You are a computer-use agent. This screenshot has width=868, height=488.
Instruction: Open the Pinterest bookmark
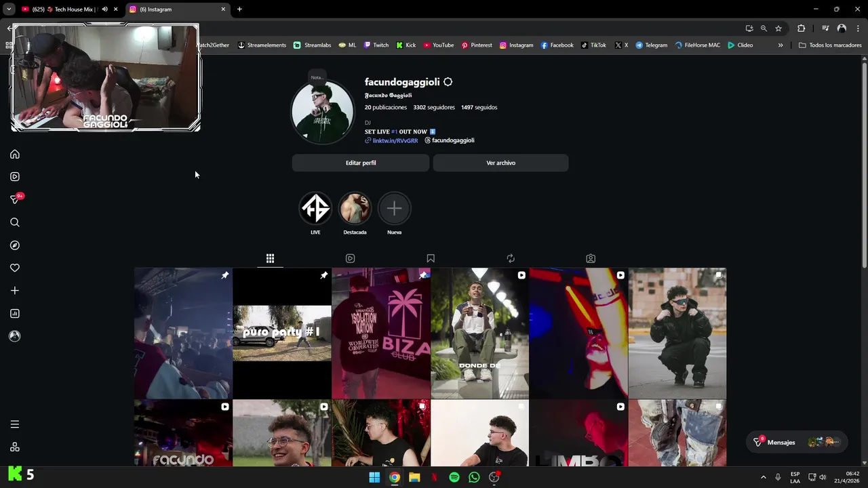477,45
